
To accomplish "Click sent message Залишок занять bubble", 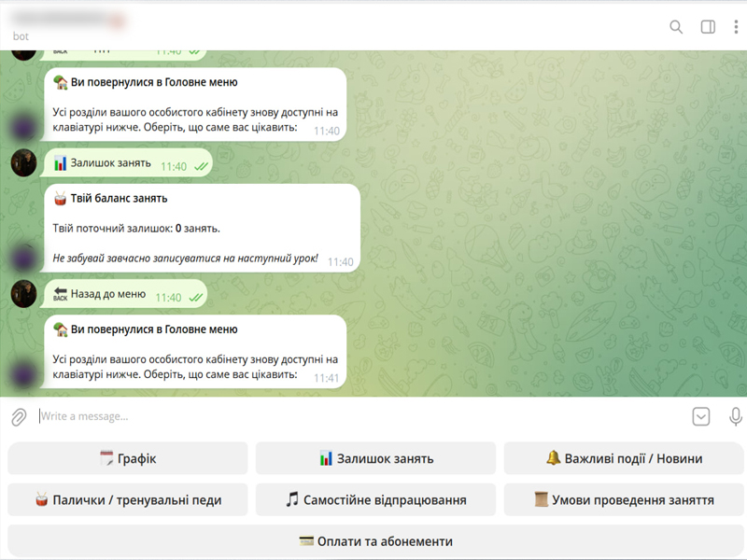I will 126,162.
